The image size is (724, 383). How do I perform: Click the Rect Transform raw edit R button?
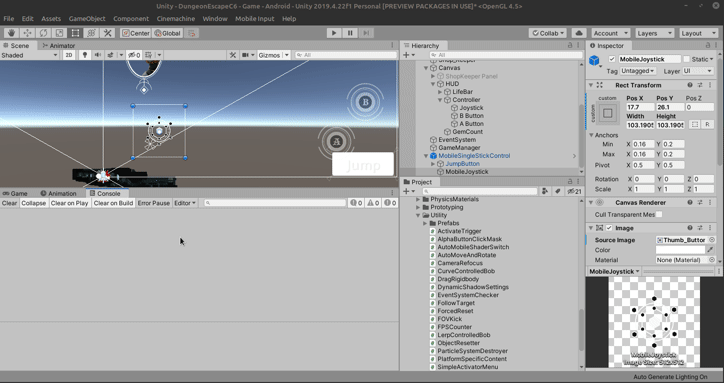[x=707, y=125]
